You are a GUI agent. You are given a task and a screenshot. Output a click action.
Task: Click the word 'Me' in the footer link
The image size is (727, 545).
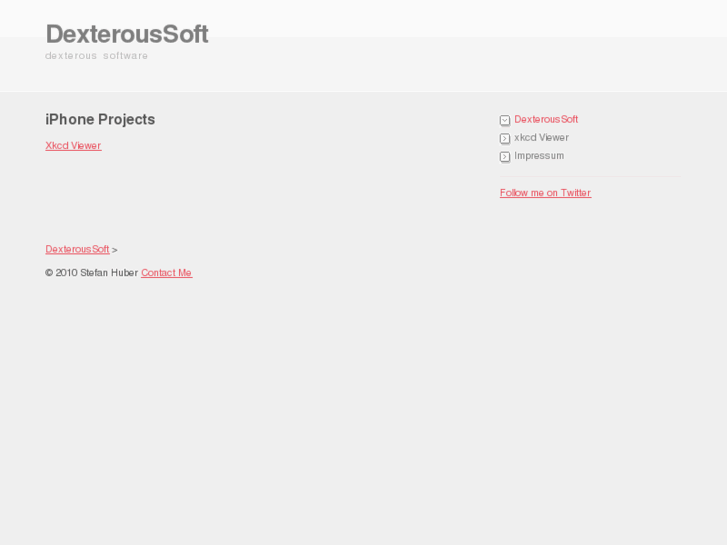coord(184,273)
